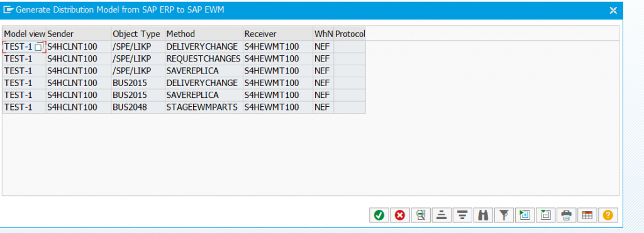This screenshot has height=233, width=644.
Task: Confirm with the green checkmark button
Action: point(379,215)
